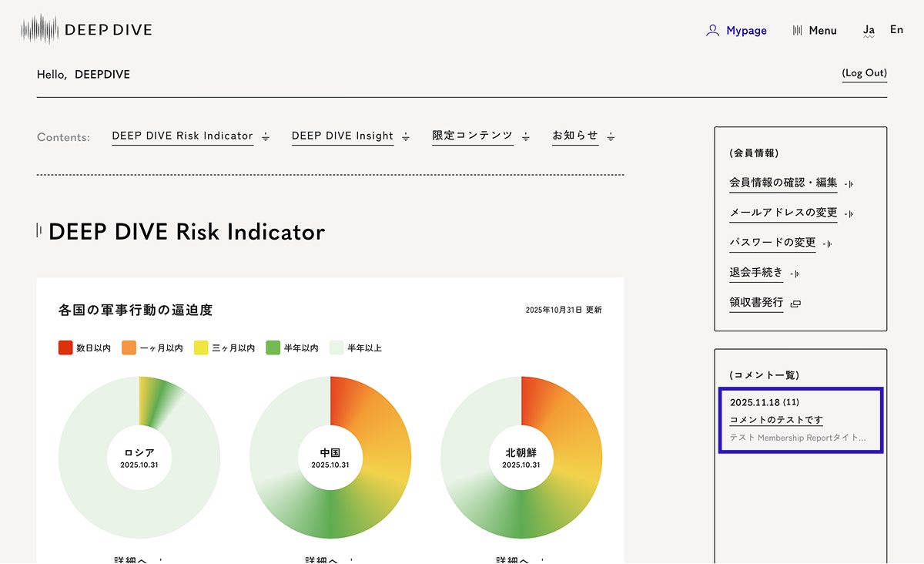The width and height of the screenshot is (924, 564).
Task: Open the Menu navigation
Action: [822, 31]
